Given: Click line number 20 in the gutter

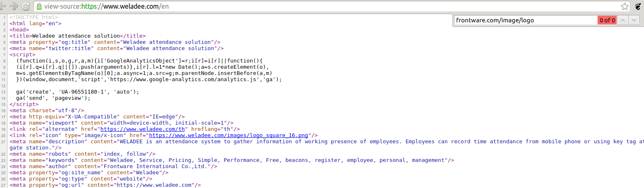Looking at the screenshot, I should (4, 135).
